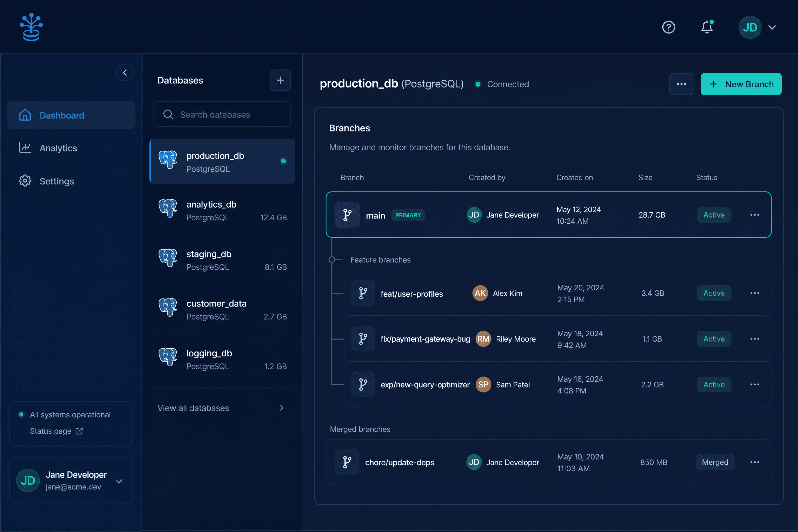Viewport: 798px width, 532px height.
Task: Click the Jane Developer avatar at sidebar bottom
Action: (28, 480)
